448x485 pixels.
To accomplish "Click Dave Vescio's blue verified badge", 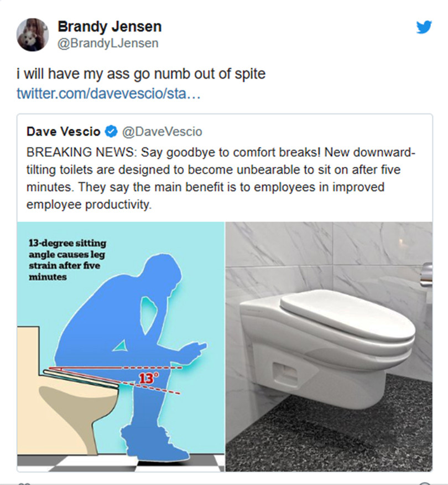I will 111,132.
